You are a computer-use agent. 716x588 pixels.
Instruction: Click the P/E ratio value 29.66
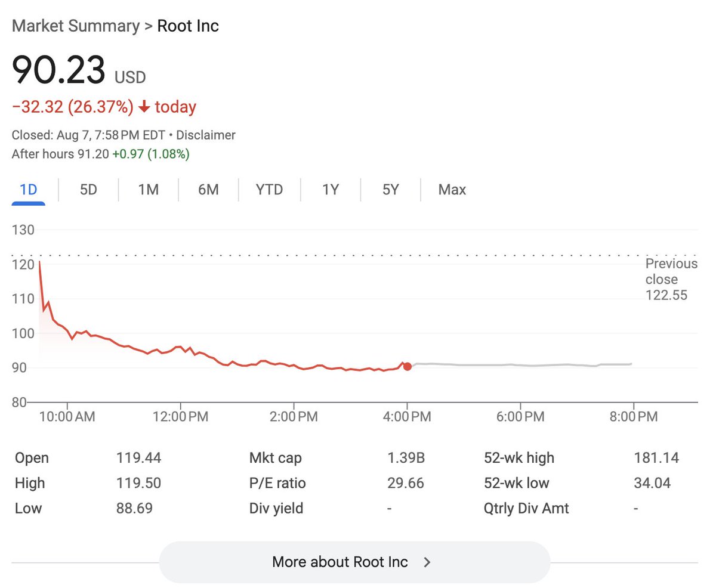coord(406,483)
